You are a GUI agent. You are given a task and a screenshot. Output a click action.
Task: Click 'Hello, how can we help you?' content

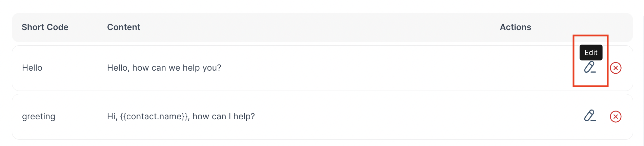pos(164,68)
